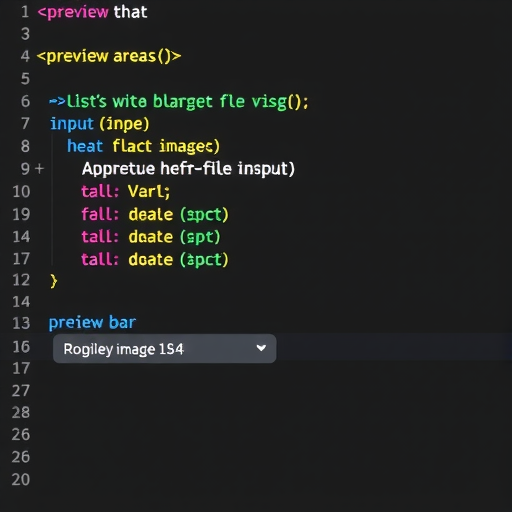
Task: Click the plus fold marker on line 9
Action: pyautogui.click(x=39, y=168)
